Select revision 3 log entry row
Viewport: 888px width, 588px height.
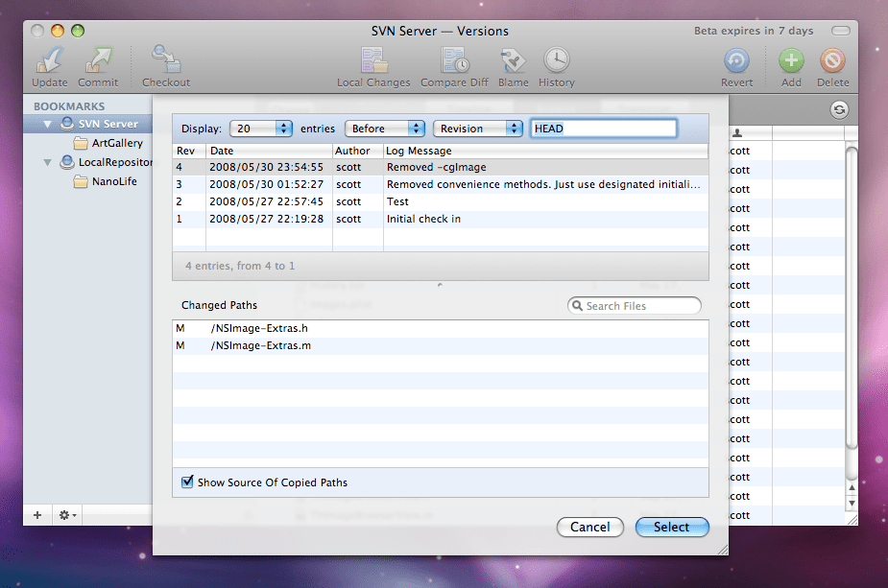pos(440,184)
